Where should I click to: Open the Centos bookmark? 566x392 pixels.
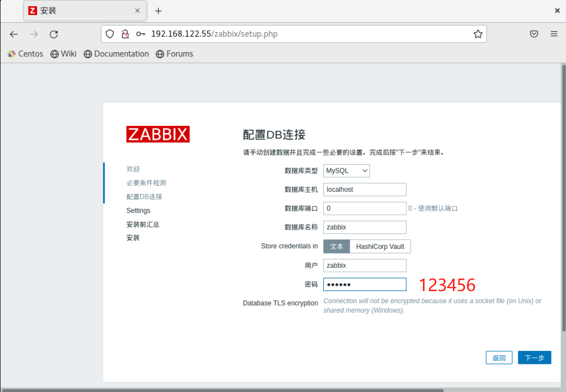pyautogui.click(x=25, y=54)
